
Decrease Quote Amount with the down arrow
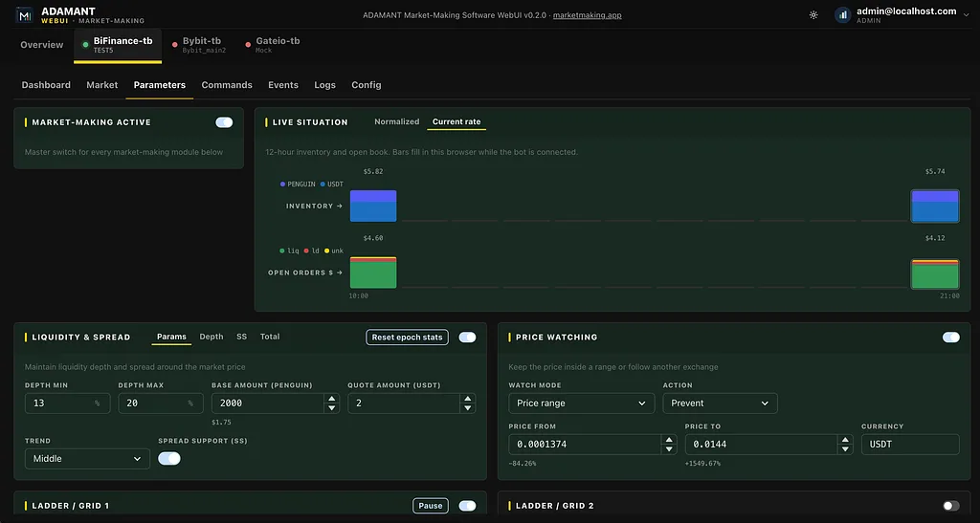point(467,408)
